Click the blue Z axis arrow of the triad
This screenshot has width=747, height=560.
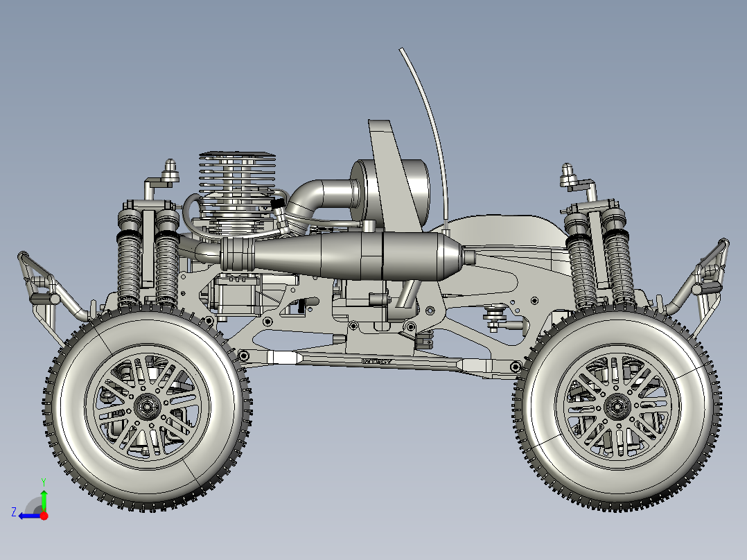pos(28,516)
